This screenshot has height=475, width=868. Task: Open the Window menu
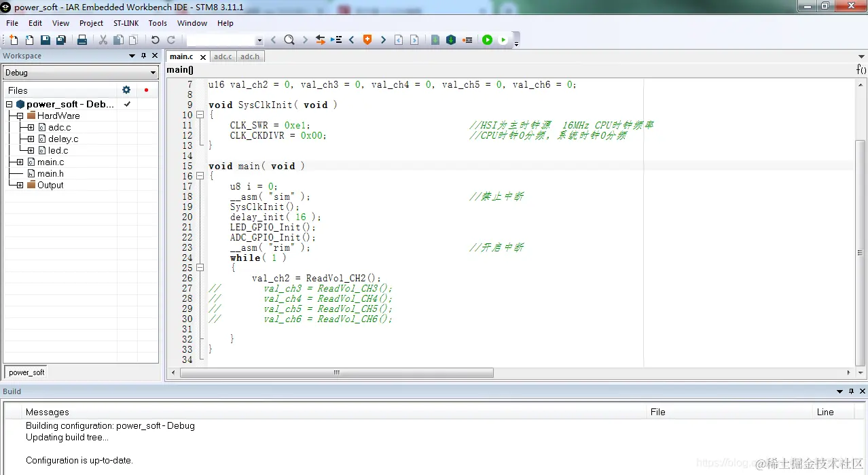[x=192, y=23]
